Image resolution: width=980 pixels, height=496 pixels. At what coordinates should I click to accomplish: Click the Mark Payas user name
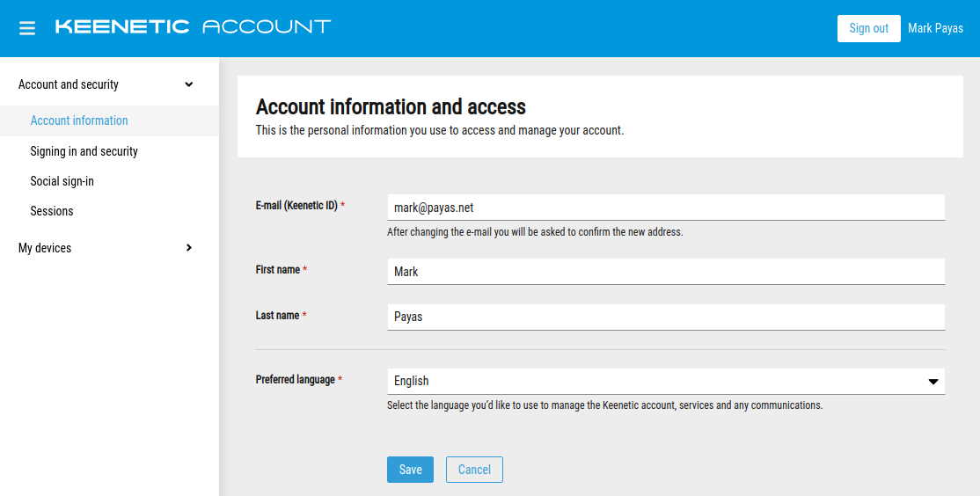935,28
